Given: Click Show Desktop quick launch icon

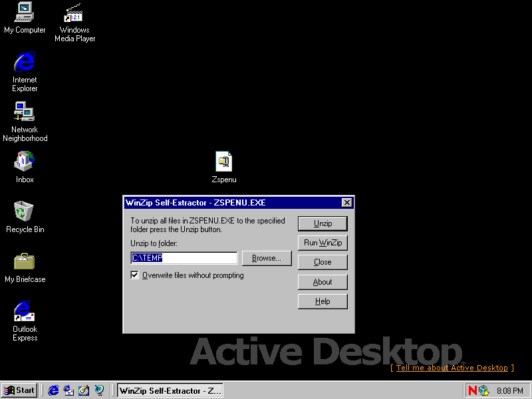Looking at the screenshot, I should (84, 390).
